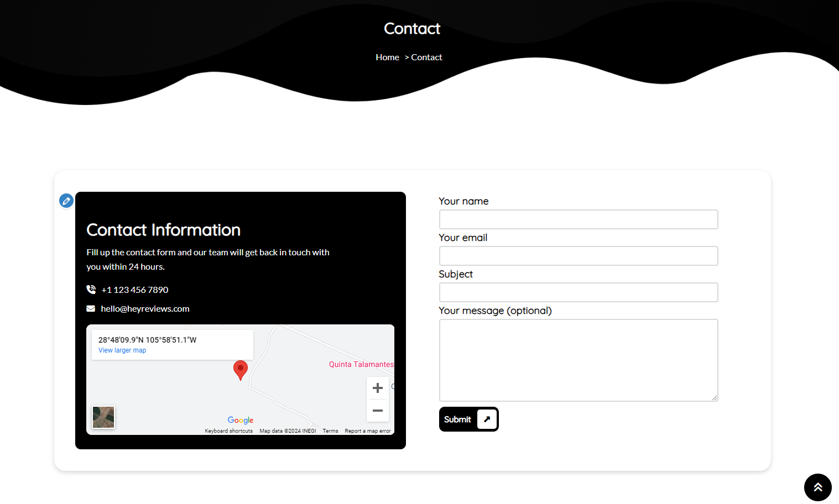Click the Contact breadcrumb item
This screenshot has width=839, height=504.
tap(426, 57)
